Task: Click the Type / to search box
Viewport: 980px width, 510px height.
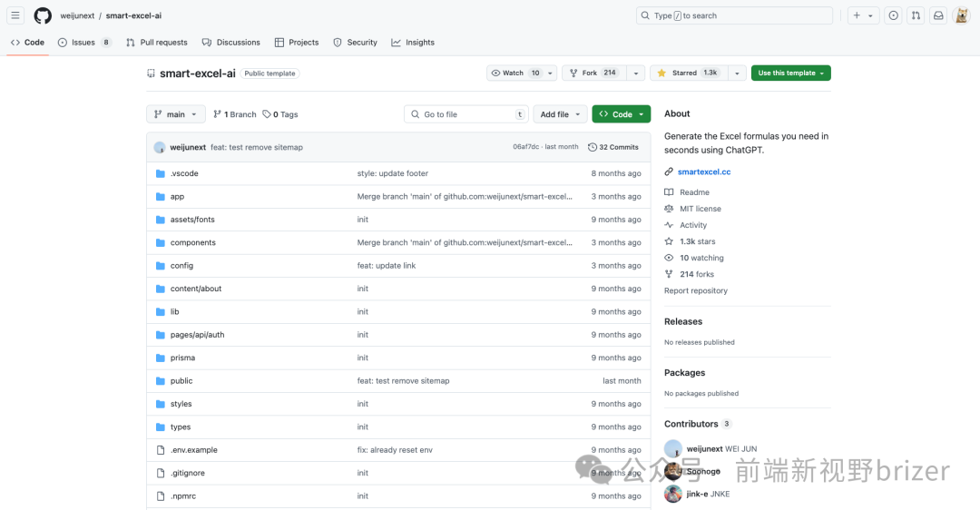Action: coord(734,15)
